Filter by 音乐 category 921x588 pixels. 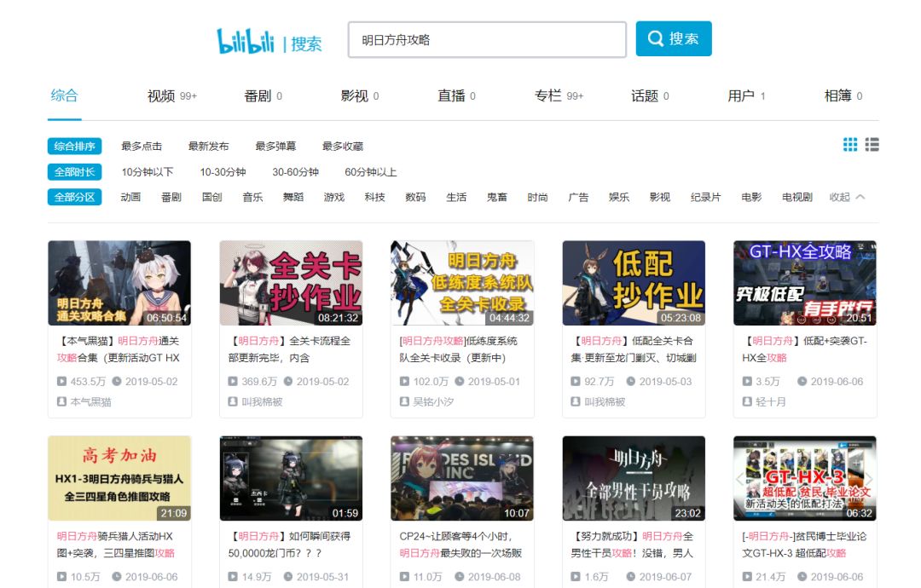tap(252, 197)
